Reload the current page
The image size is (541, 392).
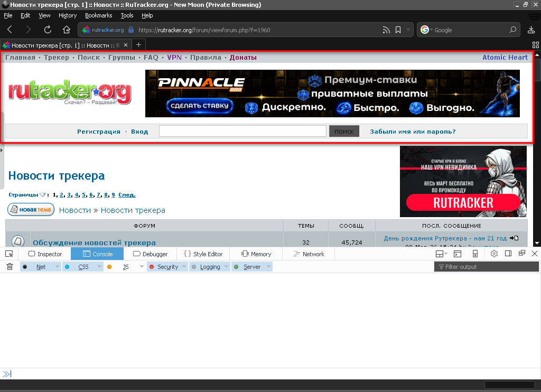pyautogui.click(x=48, y=30)
